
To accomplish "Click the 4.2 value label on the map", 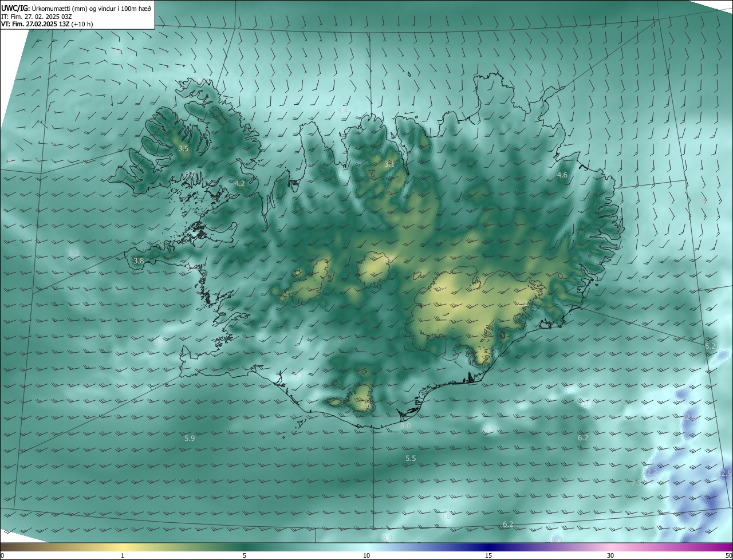I will tap(240, 184).
